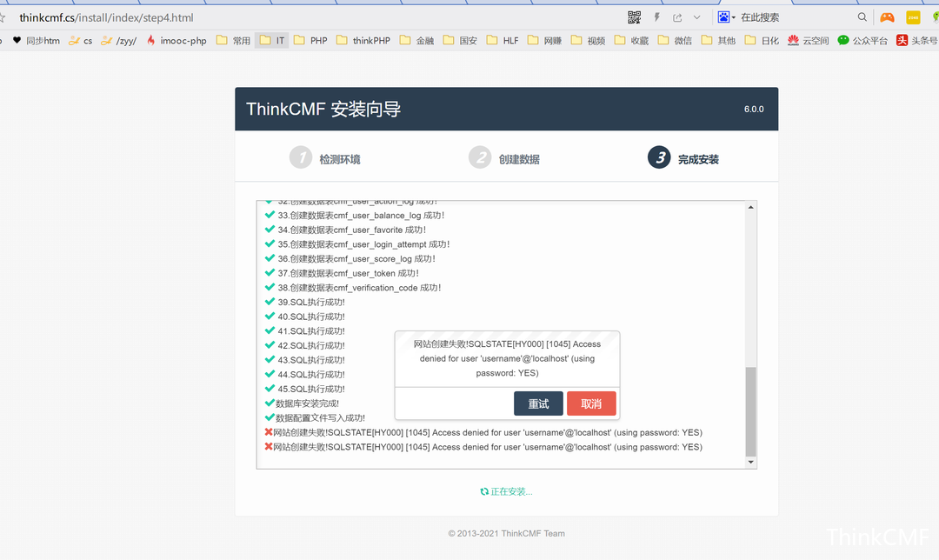
Task: Open the PHP bookmark folder
Action: 310,40
